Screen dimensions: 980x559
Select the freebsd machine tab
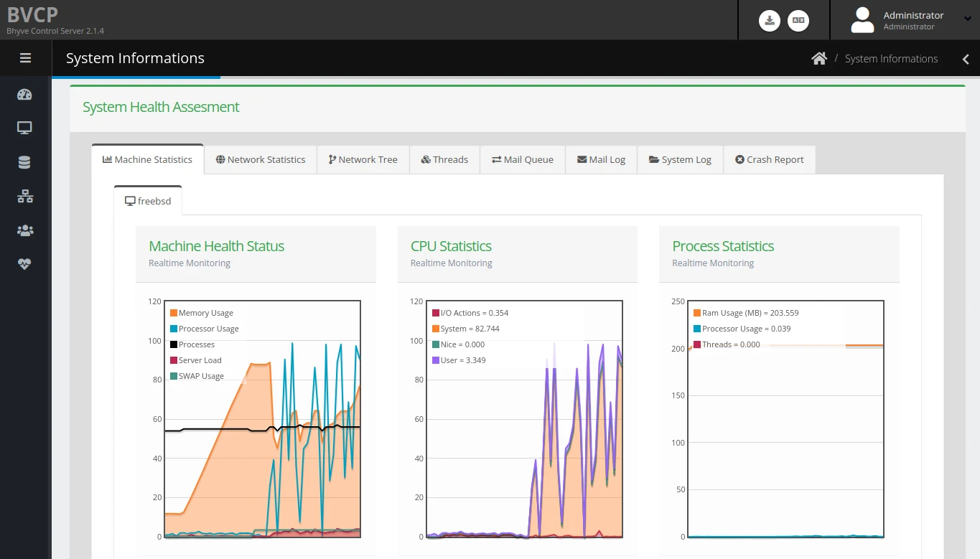tap(148, 201)
